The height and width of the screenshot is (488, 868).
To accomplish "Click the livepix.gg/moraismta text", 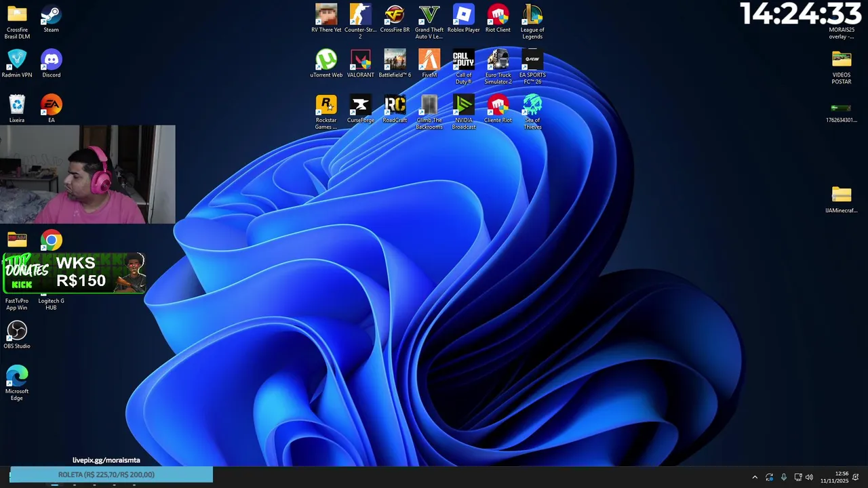I will (x=106, y=460).
